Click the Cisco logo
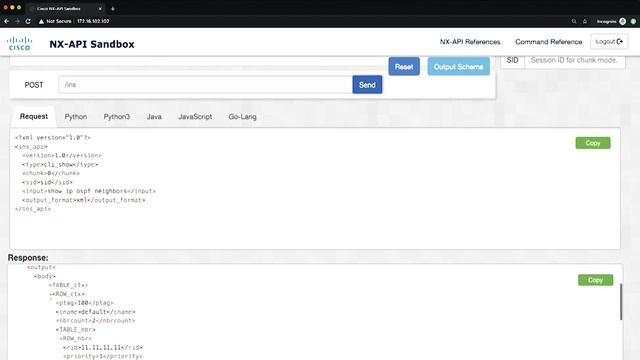Image resolution: width=640 pixels, height=360 pixels. pyautogui.click(x=19, y=43)
